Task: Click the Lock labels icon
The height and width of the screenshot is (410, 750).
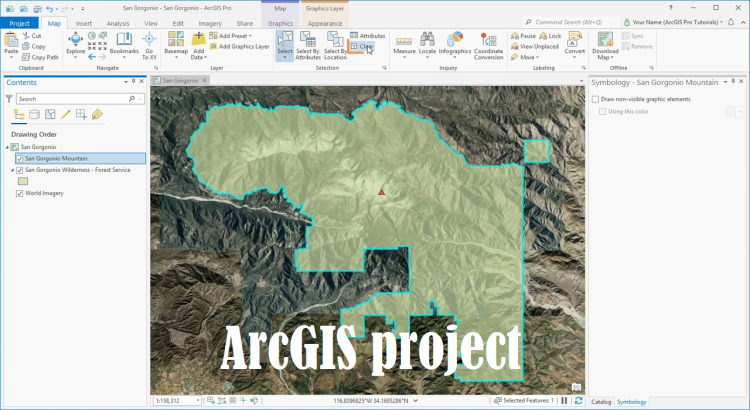Action: (543, 36)
